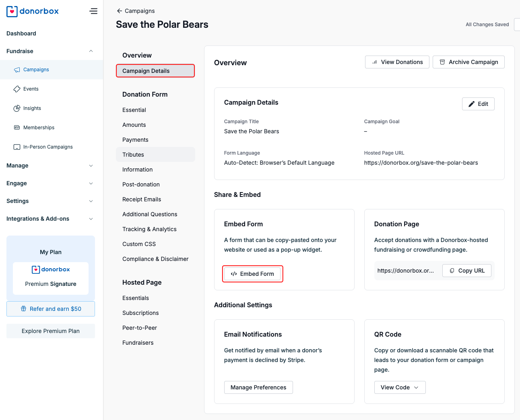Click the Embed Form button
Viewport: 520px width, 420px height.
(x=252, y=274)
